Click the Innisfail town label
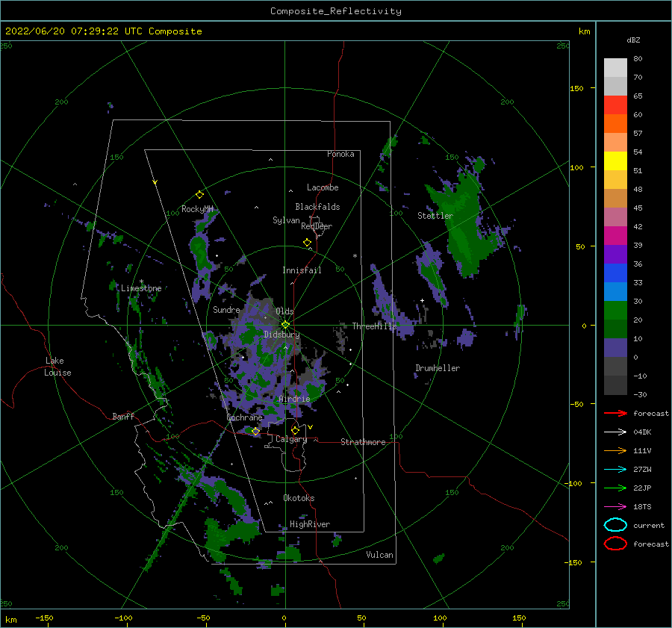Image resolution: width=672 pixels, height=628 pixels. 302,270
